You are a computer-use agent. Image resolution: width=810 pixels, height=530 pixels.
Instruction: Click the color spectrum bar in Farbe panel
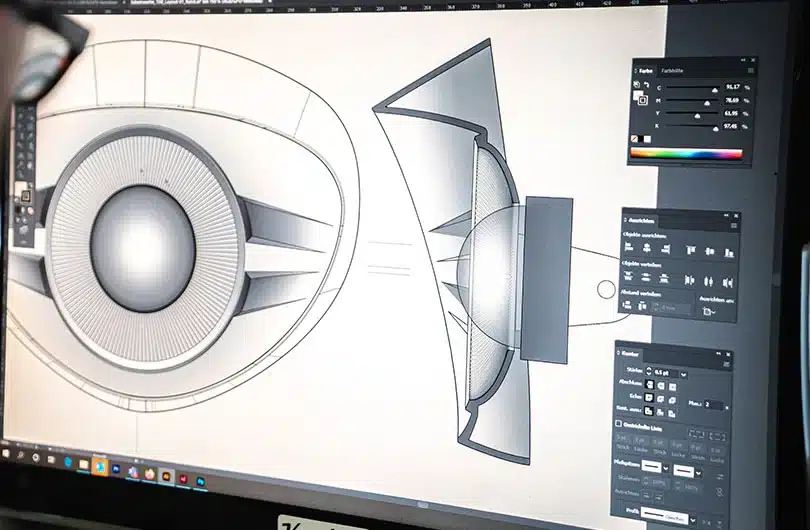(x=686, y=154)
